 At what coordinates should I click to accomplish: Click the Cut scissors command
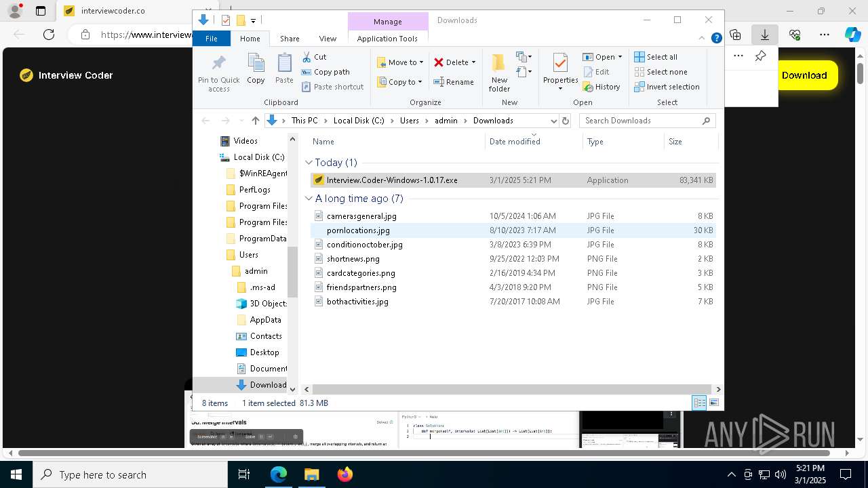[x=314, y=57]
